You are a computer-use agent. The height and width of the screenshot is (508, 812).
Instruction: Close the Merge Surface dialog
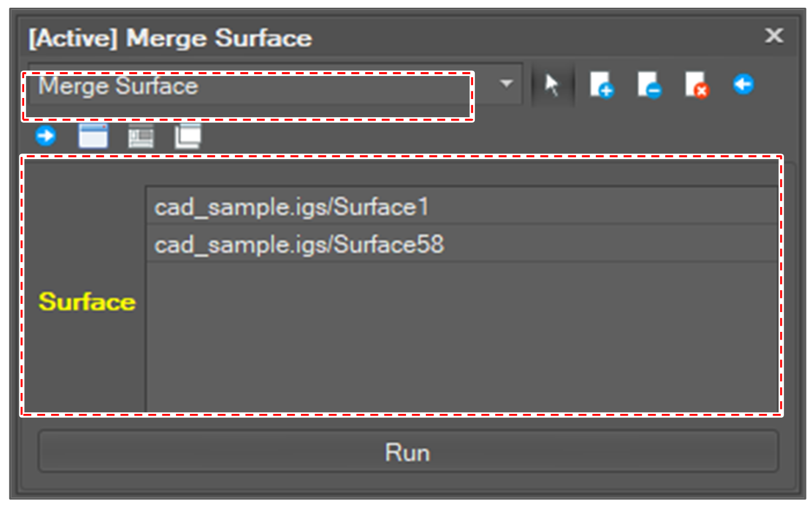coord(774,36)
